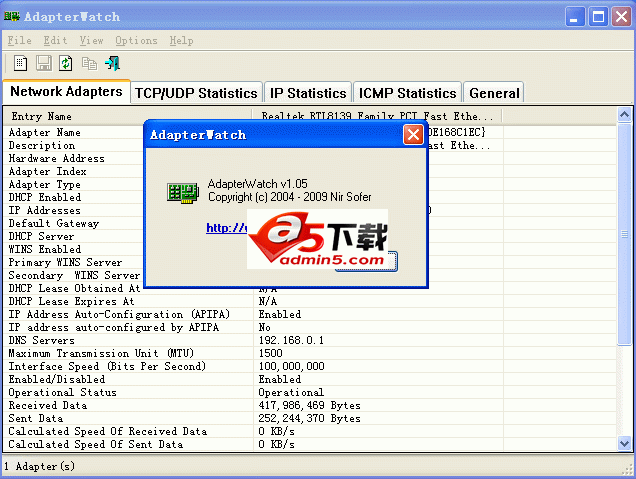The image size is (636, 479).
Task: Select the DNS Servers row
Action: click(310, 340)
